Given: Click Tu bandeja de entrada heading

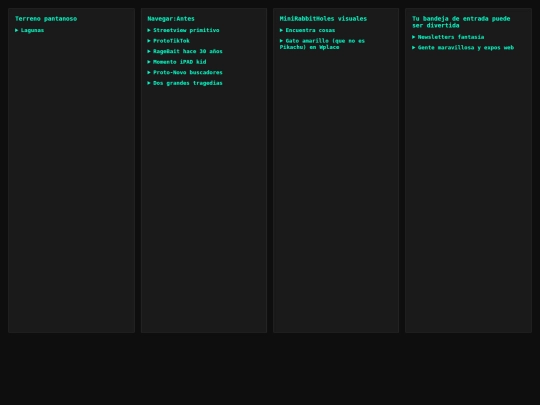Looking at the screenshot, I should coord(461,22).
